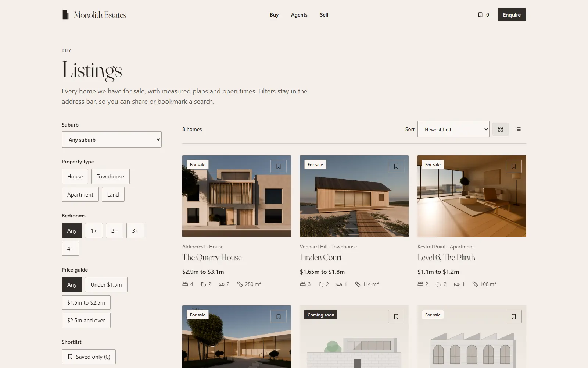
Task: Go to the Buy nav tab
Action: pos(274,15)
